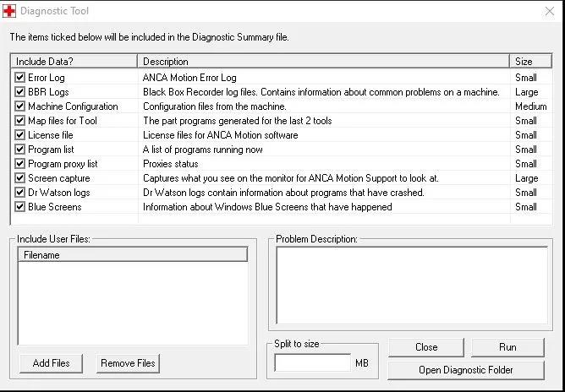Click the Close button
The width and height of the screenshot is (565, 392).
point(426,347)
